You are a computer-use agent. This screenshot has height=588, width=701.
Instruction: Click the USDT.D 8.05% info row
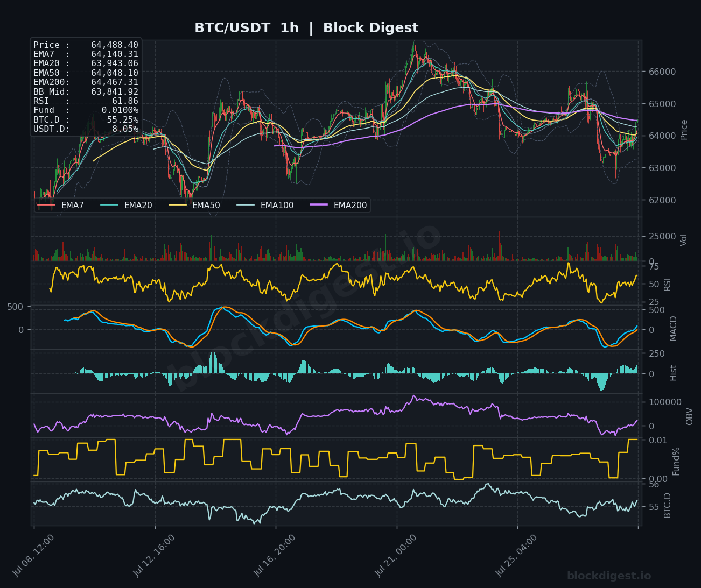[86, 129]
